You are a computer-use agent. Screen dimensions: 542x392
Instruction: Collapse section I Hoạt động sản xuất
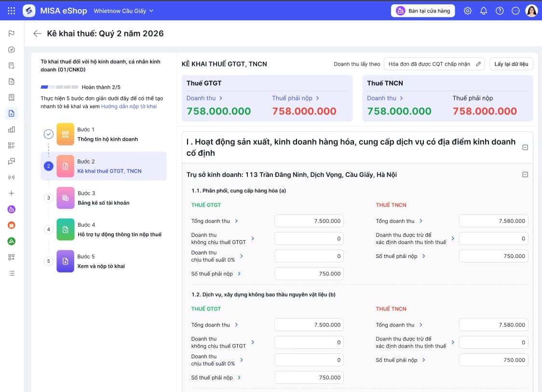[525, 148]
